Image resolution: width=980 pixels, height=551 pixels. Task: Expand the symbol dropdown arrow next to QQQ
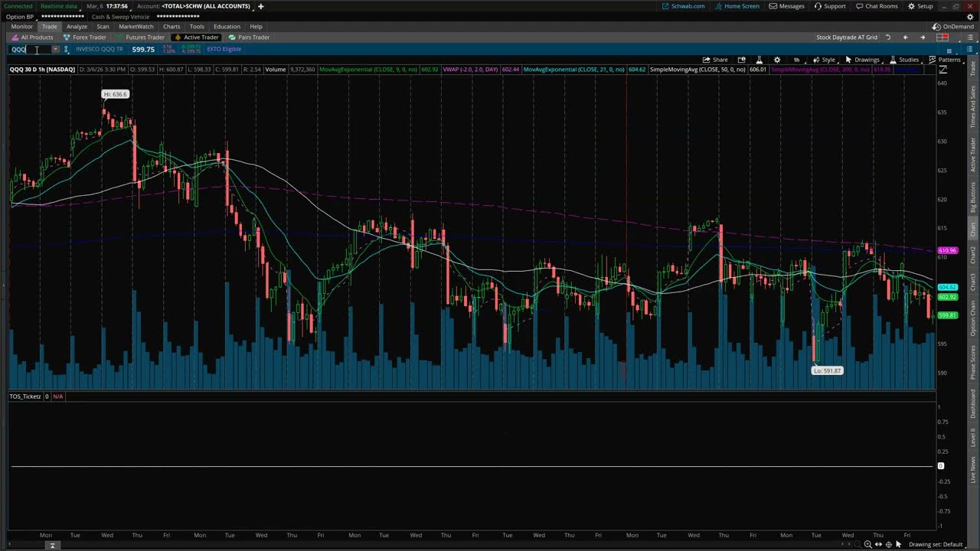coord(55,50)
